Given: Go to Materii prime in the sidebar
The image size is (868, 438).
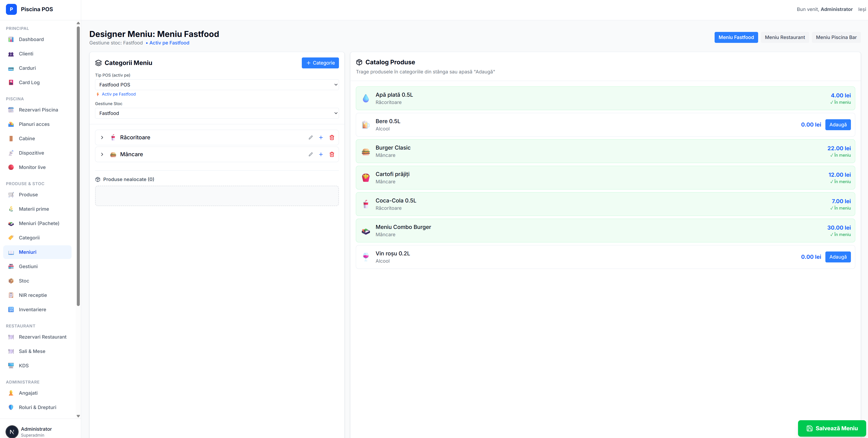Looking at the screenshot, I should click(37, 209).
